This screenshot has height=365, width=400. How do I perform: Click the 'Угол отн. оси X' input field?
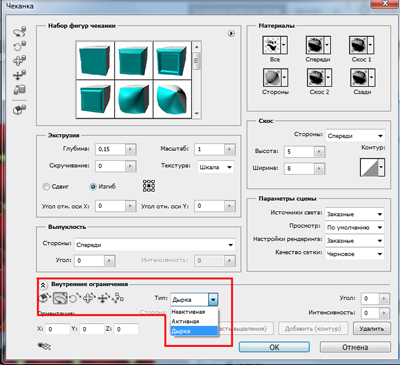[110, 206]
